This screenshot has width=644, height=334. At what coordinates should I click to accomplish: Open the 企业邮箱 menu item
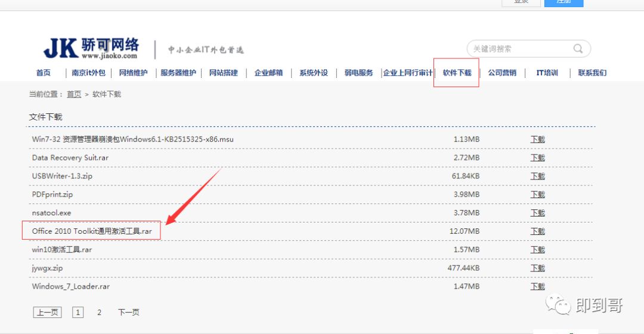coord(268,73)
